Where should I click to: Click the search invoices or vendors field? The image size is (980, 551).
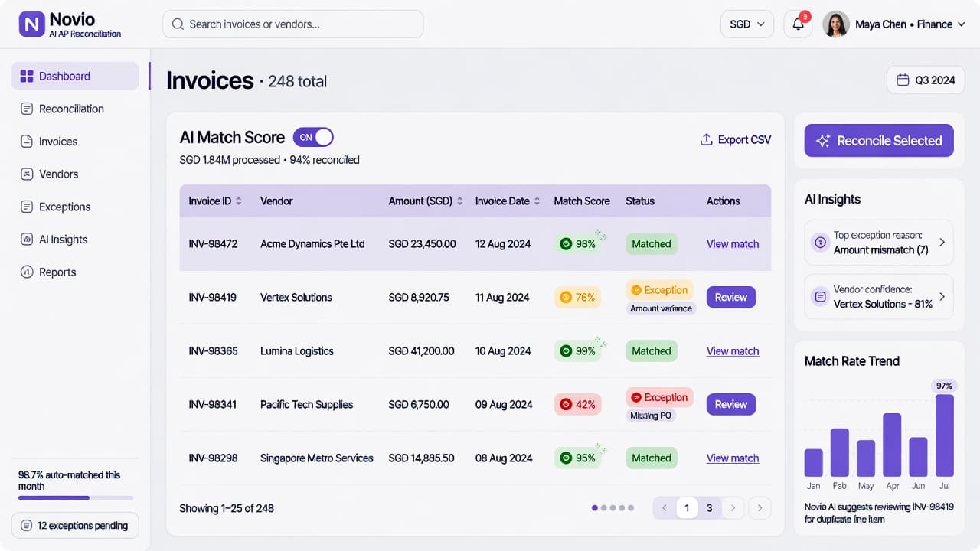point(292,24)
